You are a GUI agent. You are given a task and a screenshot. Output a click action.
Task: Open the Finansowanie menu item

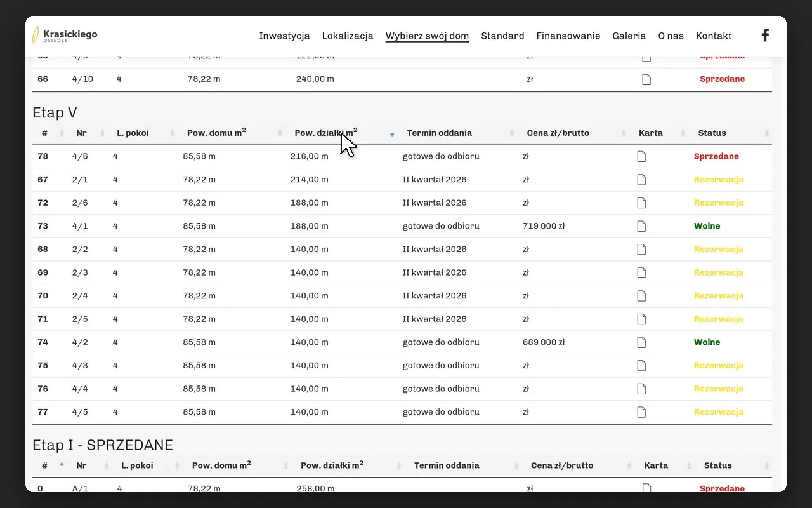[x=568, y=36]
